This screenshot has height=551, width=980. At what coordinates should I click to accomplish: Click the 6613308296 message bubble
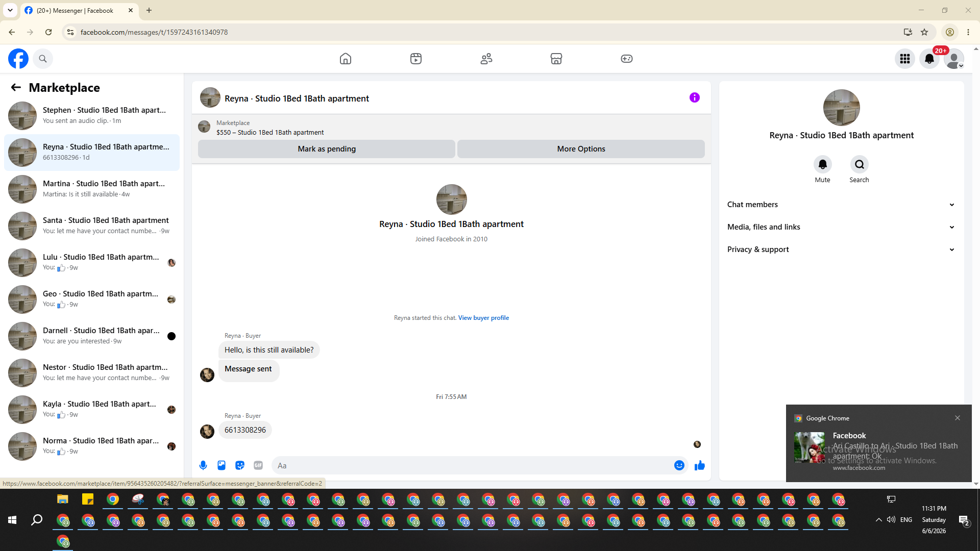[x=245, y=430]
